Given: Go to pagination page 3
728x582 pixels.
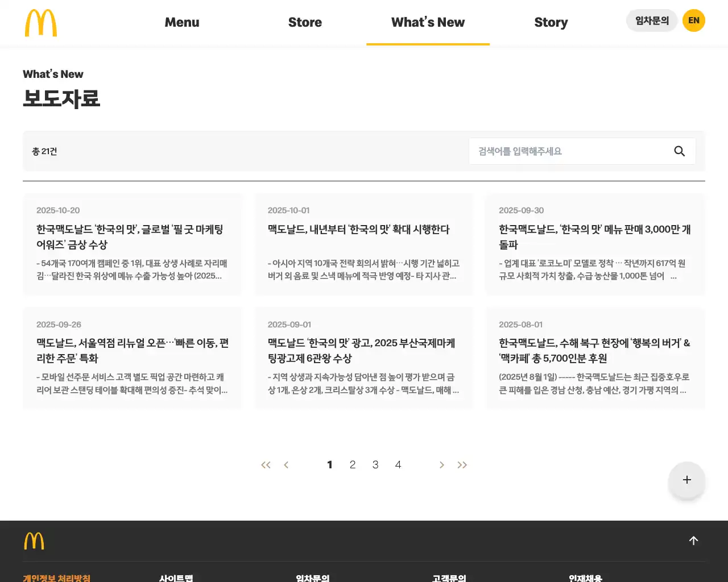Looking at the screenshot, I should 375,465.
